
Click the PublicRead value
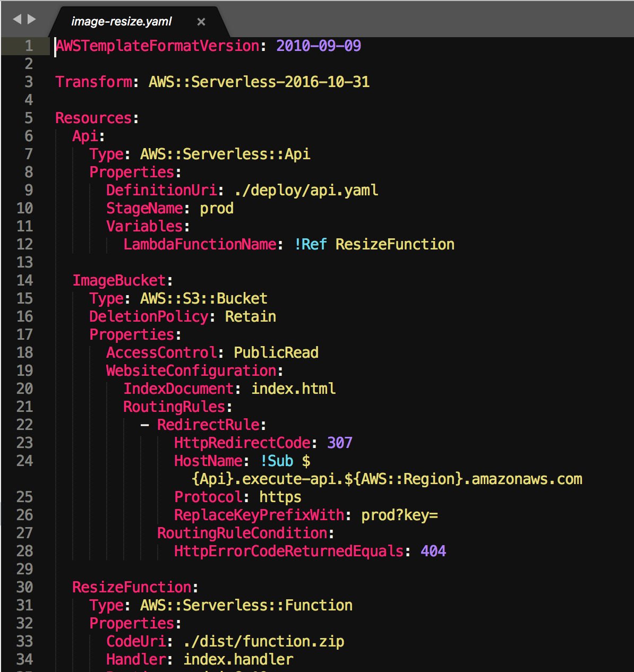click(x=276, y=352)
